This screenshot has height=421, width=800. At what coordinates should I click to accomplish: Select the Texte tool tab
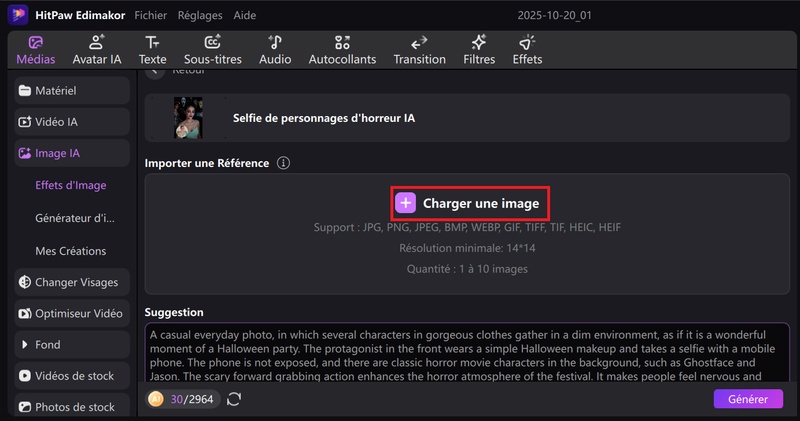click(152, 50)
